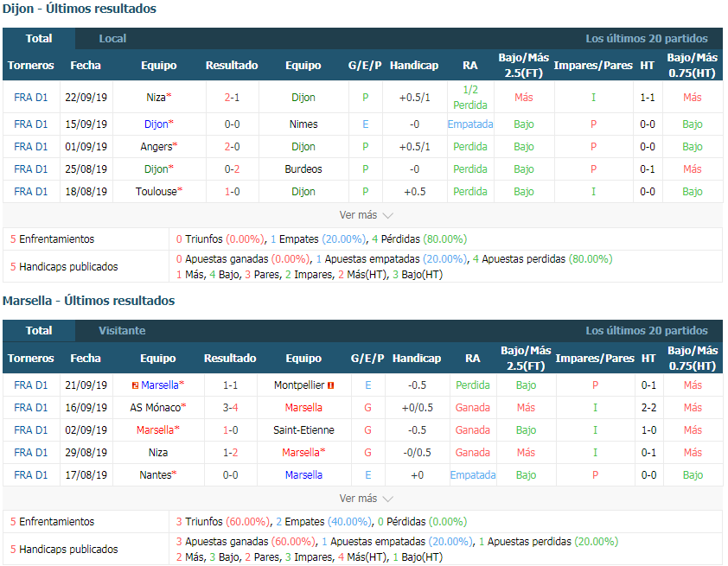Open FRA D1 link for the 17/08/19 match

30,475
